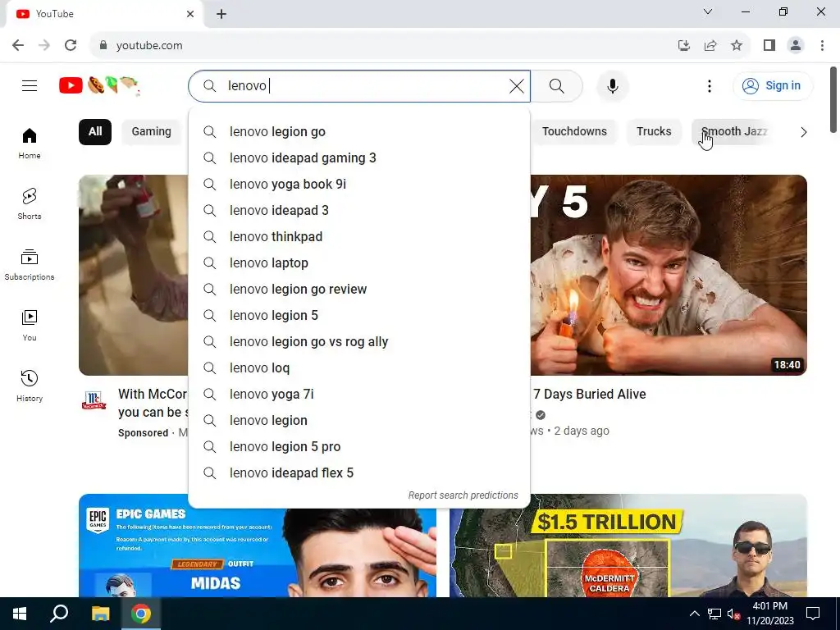
Task: Open File Explorer from taskbar
Action: point(100,614)
